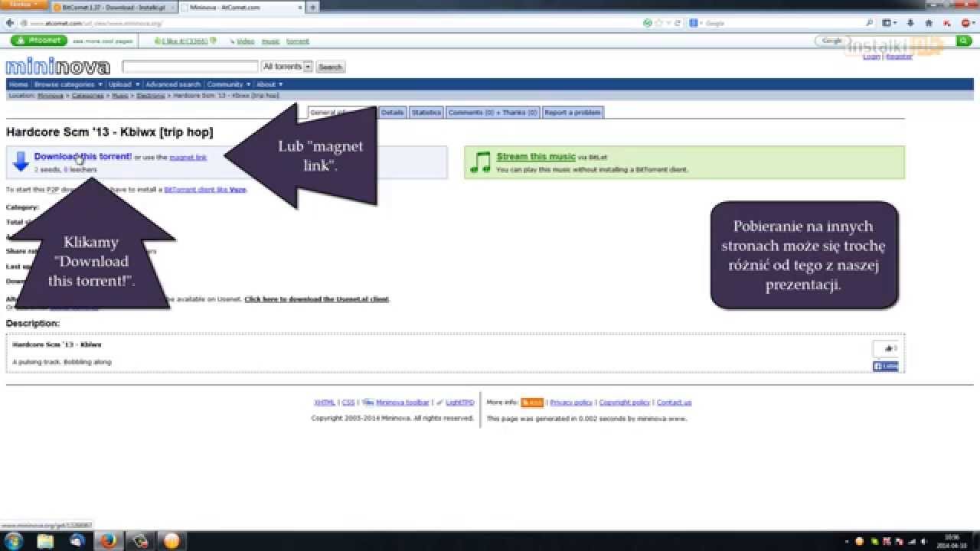Open the orange Firefox menu button
The height and width of the screenshot is (551, 980).
click(23, 5)
